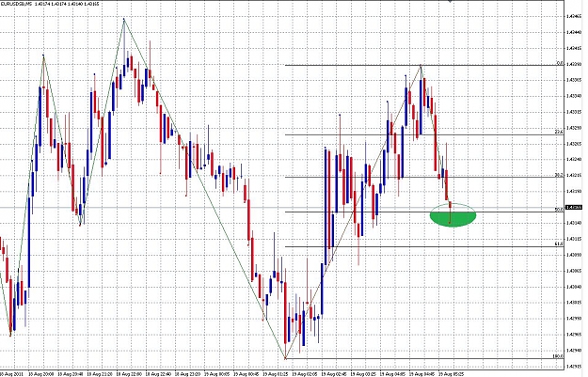Click the 1.43240 price axis label
The image size is (588, 377).
pos(574,160)
